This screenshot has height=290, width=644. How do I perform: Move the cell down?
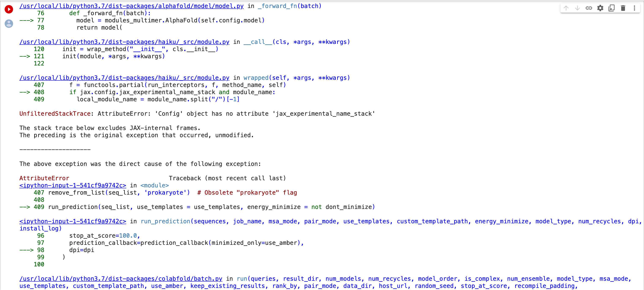pyautogui.click(x=577, y=8)
